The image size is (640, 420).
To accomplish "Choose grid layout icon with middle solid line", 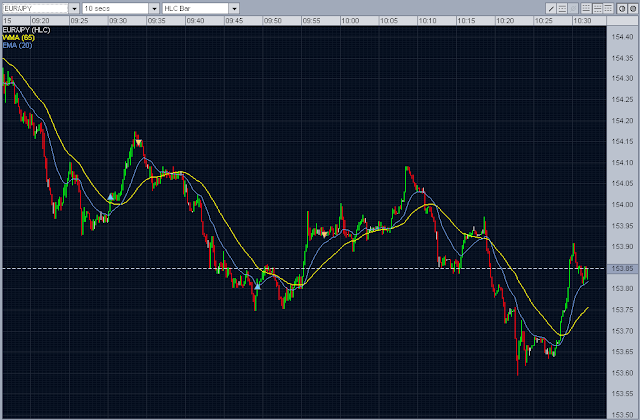I will click(x=598, y=8).
